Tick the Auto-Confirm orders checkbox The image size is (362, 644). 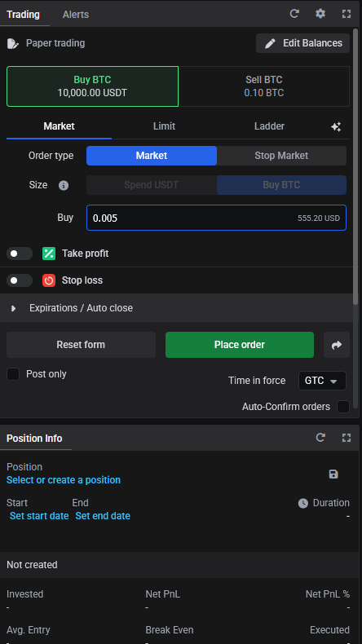point(343,407)
